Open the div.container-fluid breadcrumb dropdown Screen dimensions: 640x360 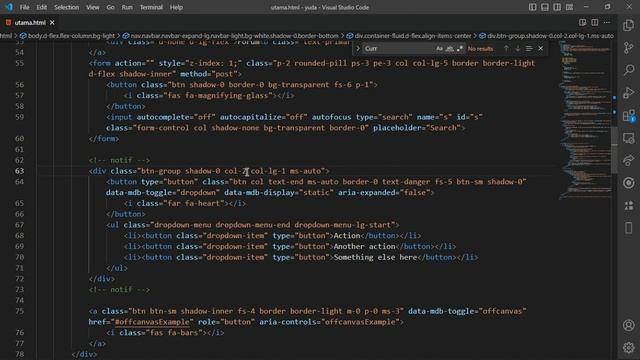[x=409, y=36]
